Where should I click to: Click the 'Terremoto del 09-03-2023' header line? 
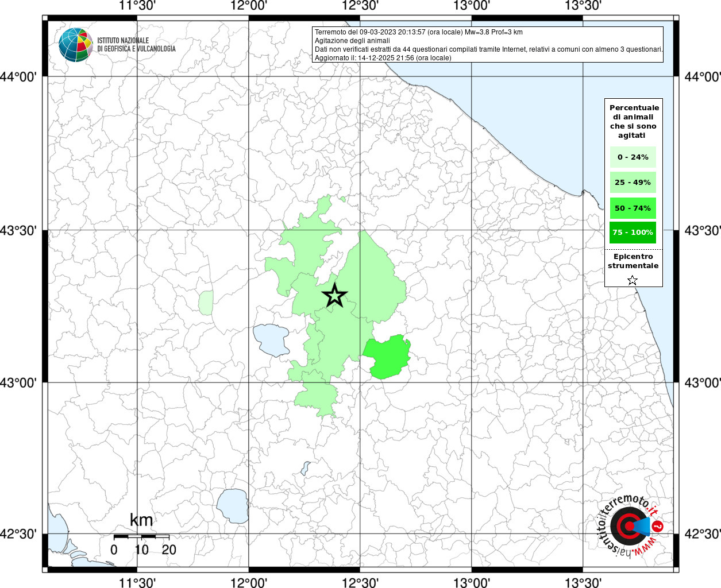coord(419,32)
